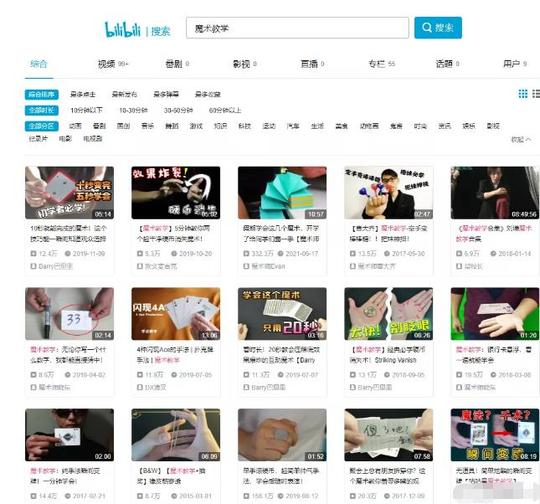Viewport: 540px width, 504px height.
Task: Click the bilibili logo
Action: click(123, 30)
